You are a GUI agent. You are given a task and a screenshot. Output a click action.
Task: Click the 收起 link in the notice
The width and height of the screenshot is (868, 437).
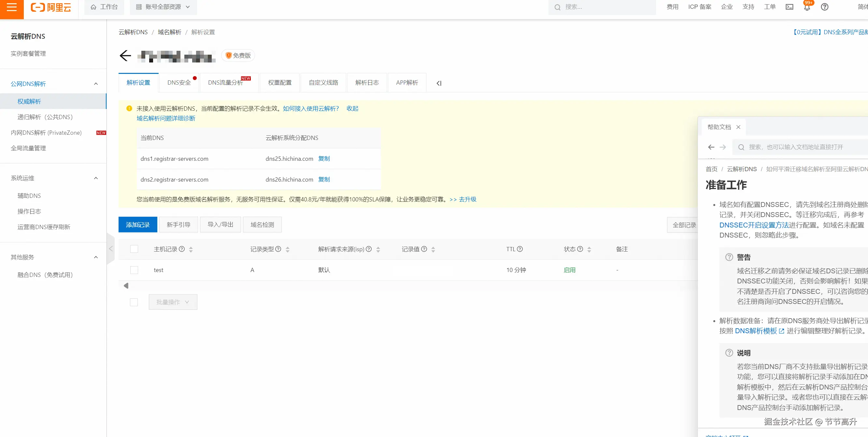point(352,108)
